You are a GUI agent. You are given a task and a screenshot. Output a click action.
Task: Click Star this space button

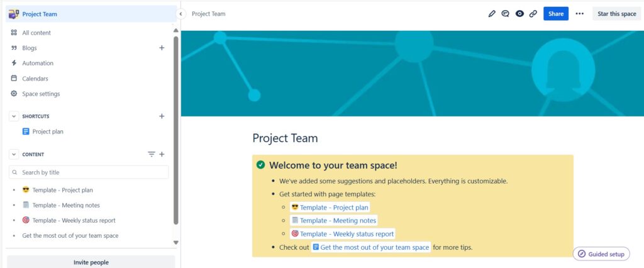click(616, 14)
